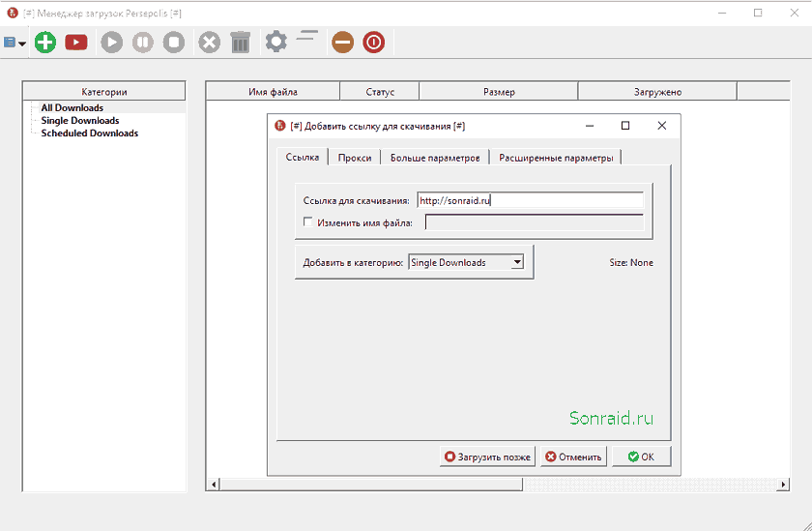Close the main Persepolis window
The width and height of the screenshot is (812, 531).
pos(795,13)
